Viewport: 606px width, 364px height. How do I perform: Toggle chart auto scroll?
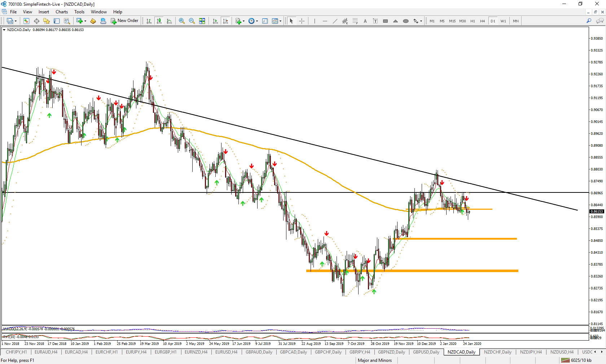coord(215,21)
